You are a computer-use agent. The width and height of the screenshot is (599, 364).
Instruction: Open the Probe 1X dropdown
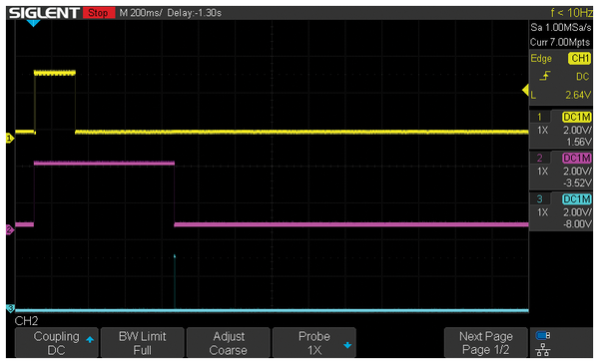point(314,343)
